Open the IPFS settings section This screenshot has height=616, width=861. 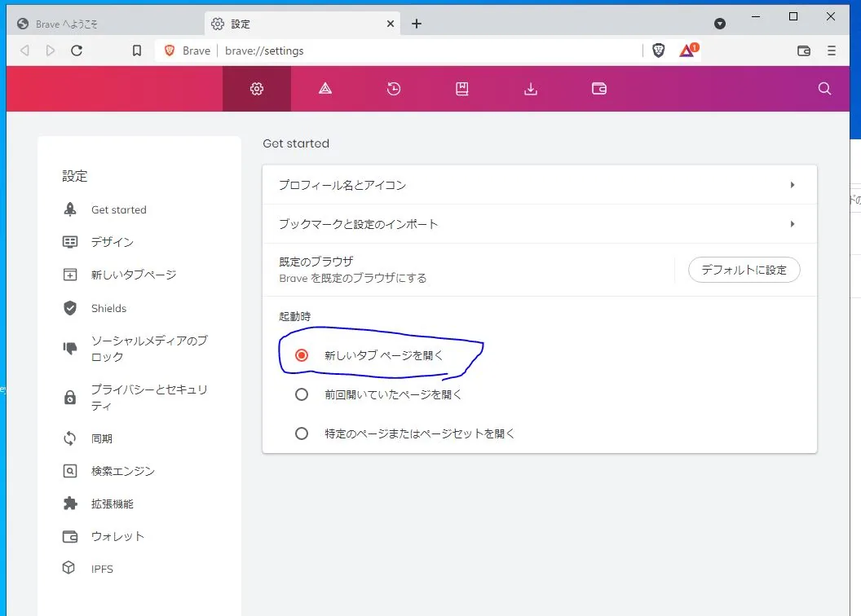coord(102,569)
